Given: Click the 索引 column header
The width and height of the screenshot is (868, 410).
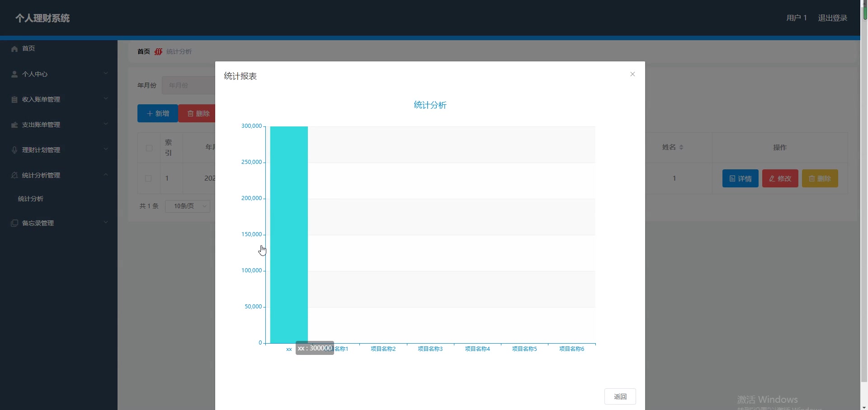Looking at the screenshot, I should (x=169, y=148).
